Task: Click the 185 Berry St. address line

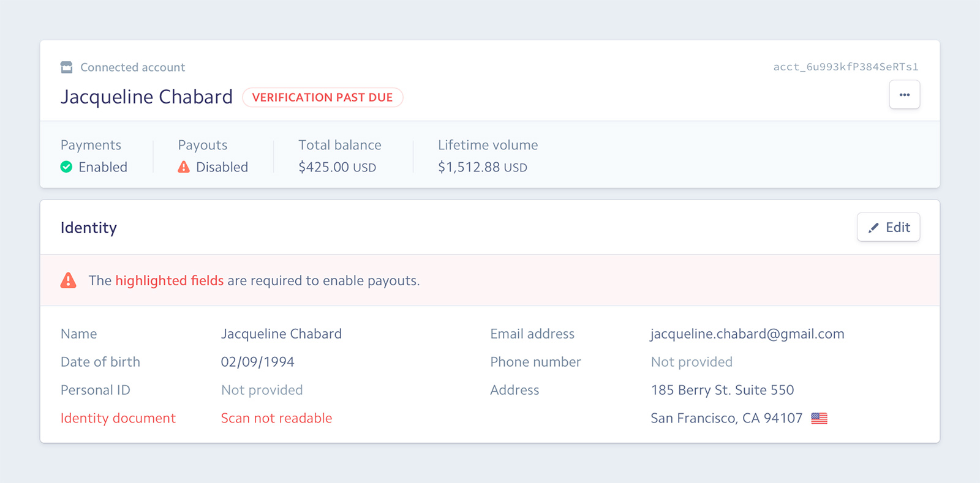Action: pos(722,390)
